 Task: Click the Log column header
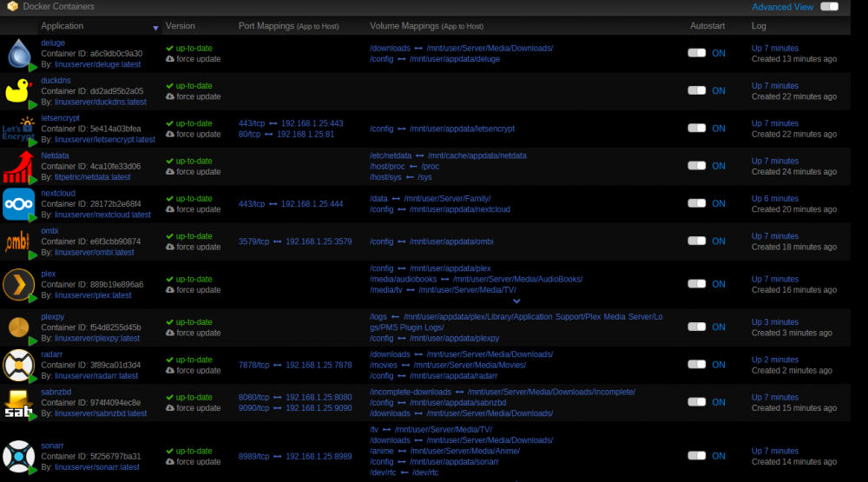pos(759,26)
